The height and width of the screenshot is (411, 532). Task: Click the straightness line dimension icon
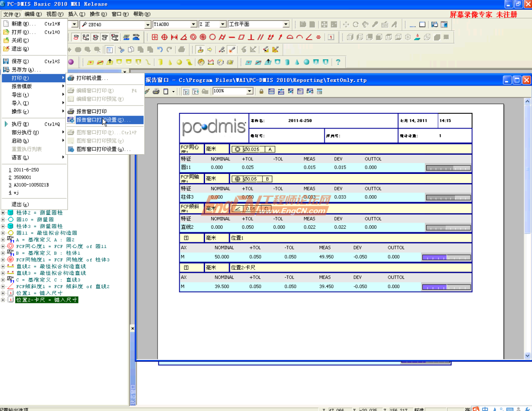point(232,37)
